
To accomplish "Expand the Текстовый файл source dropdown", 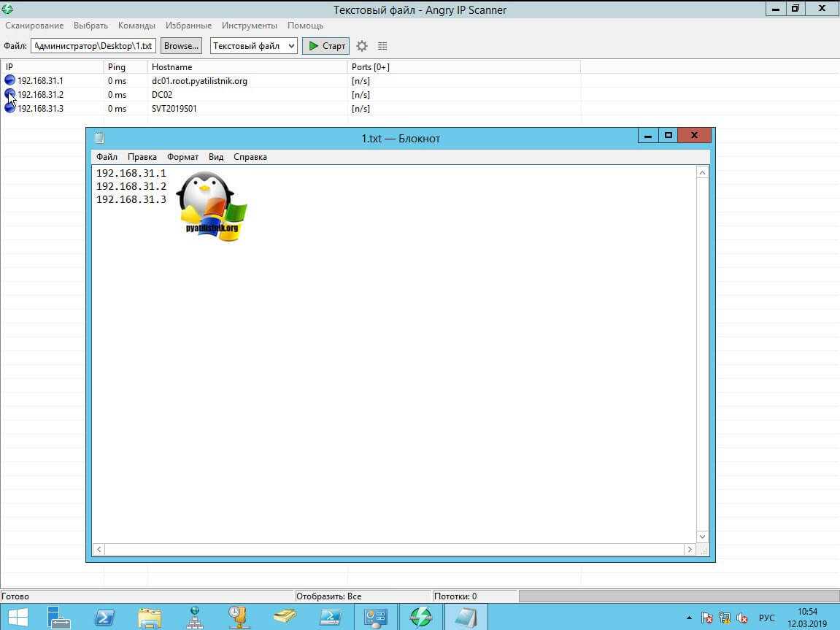I will (x=254, y=46).
